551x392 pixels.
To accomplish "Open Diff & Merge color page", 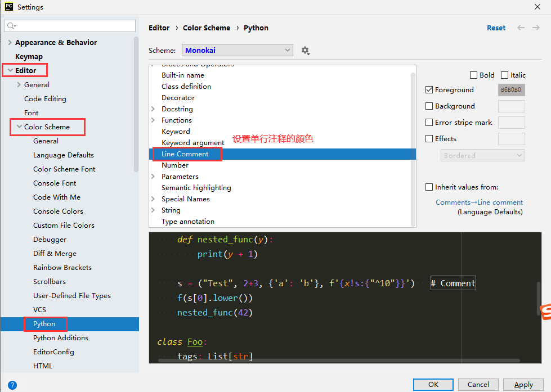I will click(x=55, y=253).
